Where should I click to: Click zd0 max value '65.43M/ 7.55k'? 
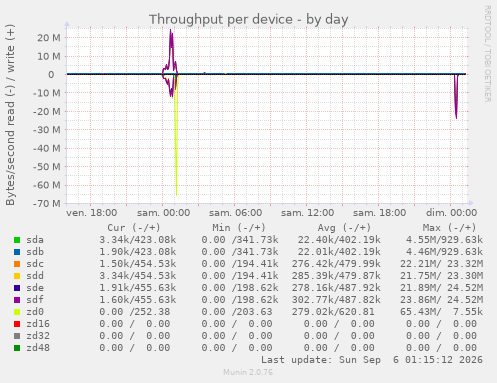coord(442,312)
